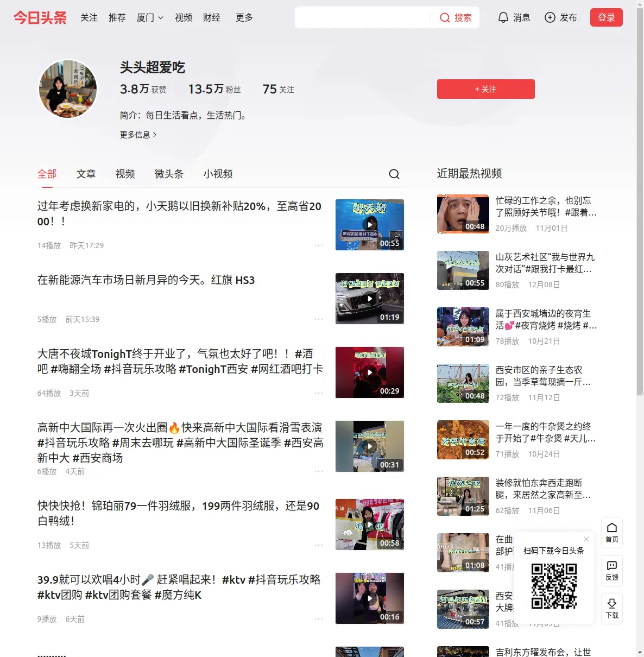
Task: Play the 小天鹅 video thumbnail
Action: coord(370,225)
